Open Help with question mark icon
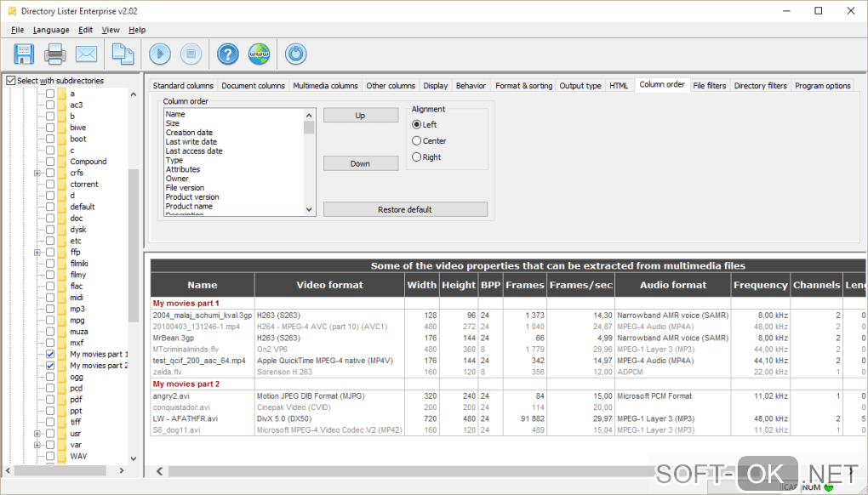This screenshot has width=868, height=495. pos(227,54)
